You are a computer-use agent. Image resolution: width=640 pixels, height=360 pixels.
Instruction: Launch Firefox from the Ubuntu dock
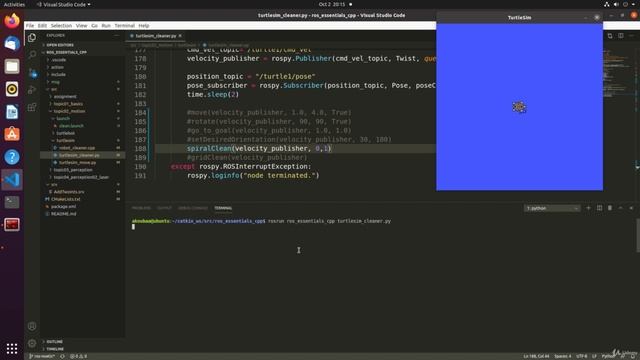[x=12, y=21]
